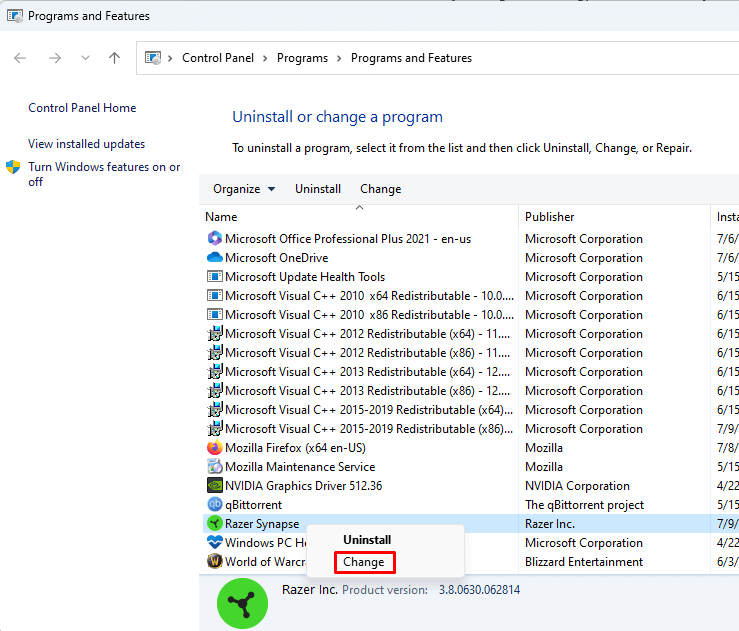Click the Programs and Features title bar icon
739x631 pixels.
[15, 16]
